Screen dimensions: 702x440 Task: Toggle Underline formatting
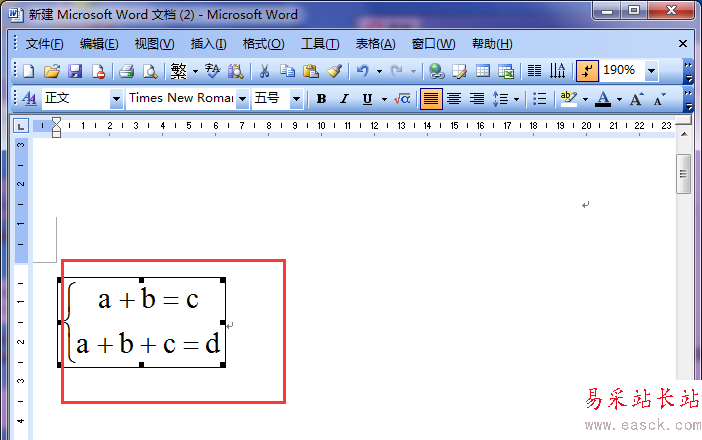(x=367, y=98)
